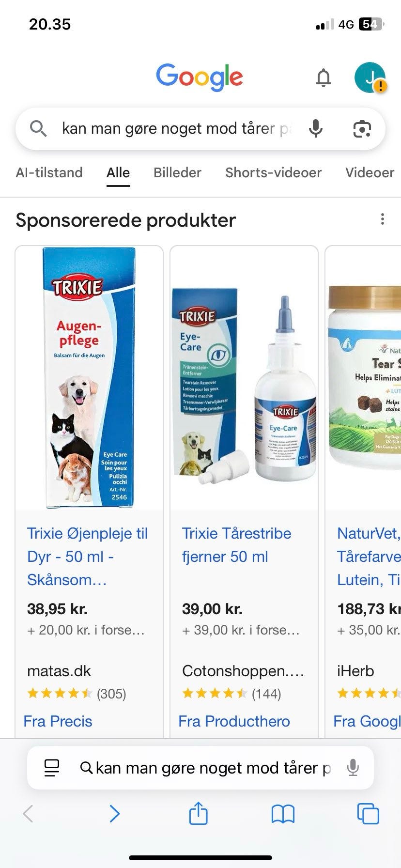Screen dimensions: 401x868
Task: Open Trixie Øjenpleje til Dyr product link
Action: 87,557
